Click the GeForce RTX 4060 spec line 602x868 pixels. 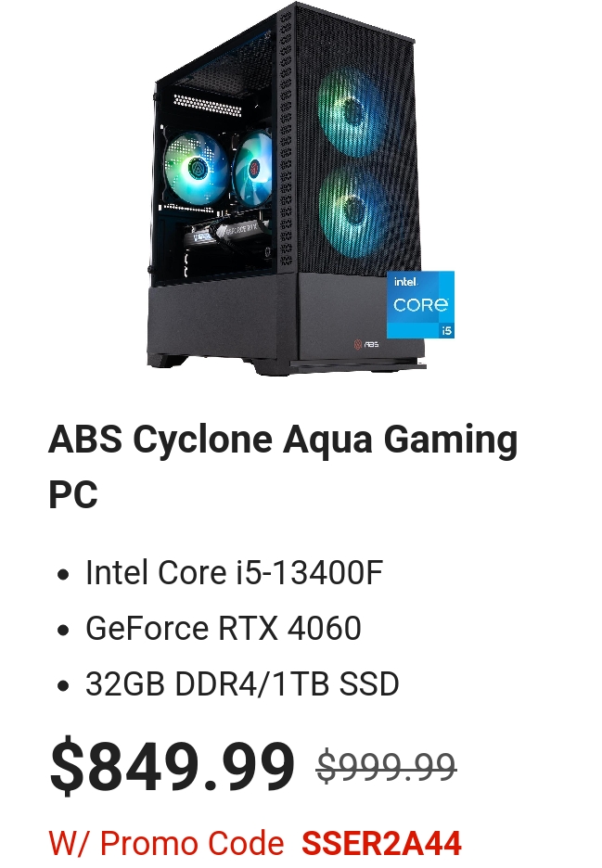[x=224, y=629]
